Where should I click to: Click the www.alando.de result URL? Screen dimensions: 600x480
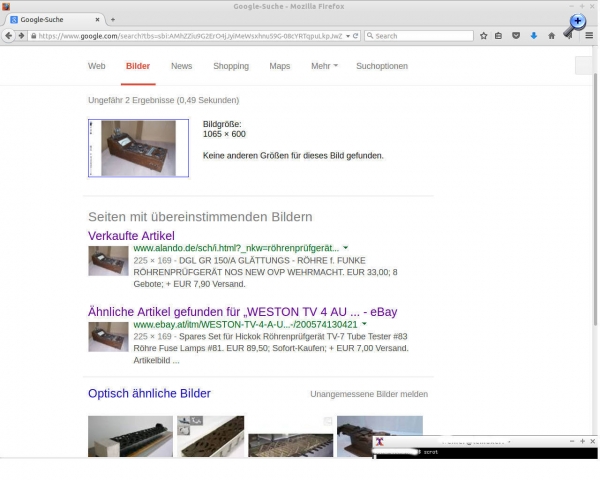tap(236, 248)
